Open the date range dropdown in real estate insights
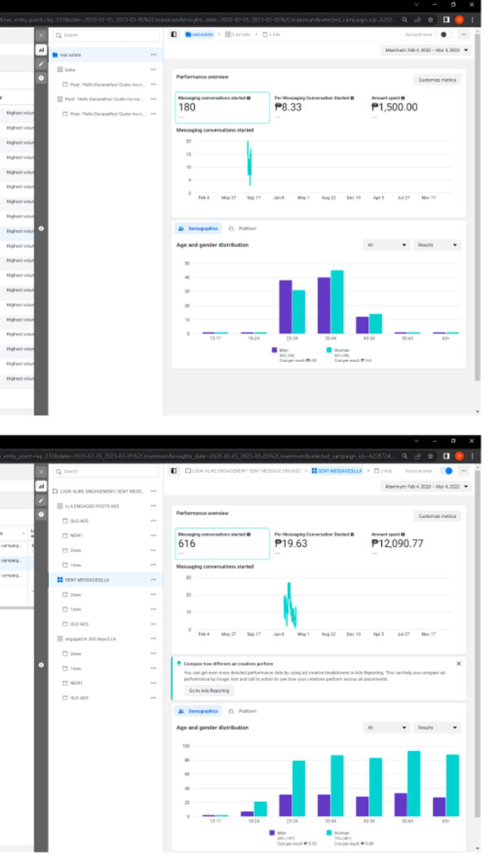The image size is (504, 866). point(426,50)
